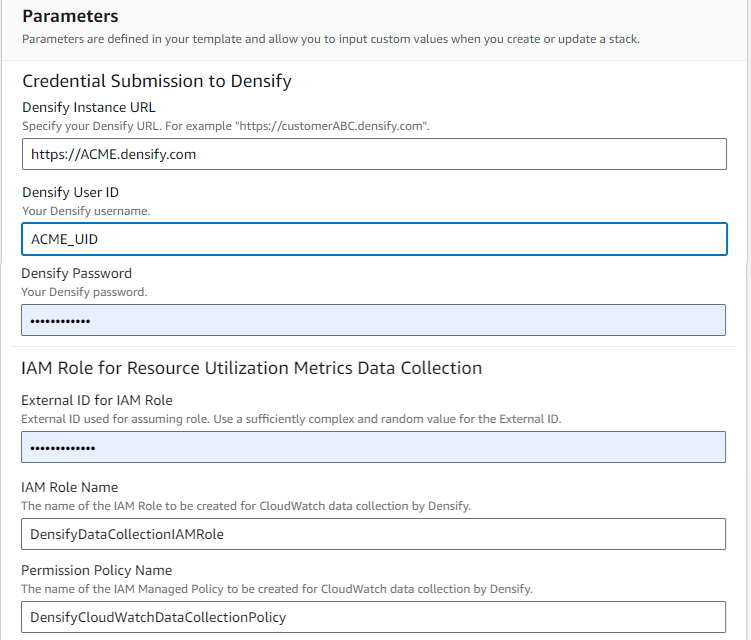Viewport: 751px width, 640px height.
Task: Click the Permission Policy Name label
Action: click(92, 570)
